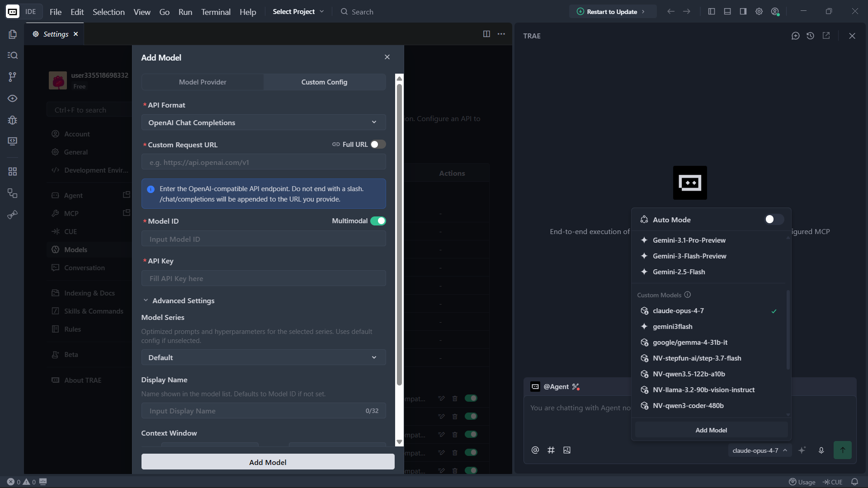
Task: Click the CUE item in status bar
Action: pyautogui.click(x=833, y=482)
